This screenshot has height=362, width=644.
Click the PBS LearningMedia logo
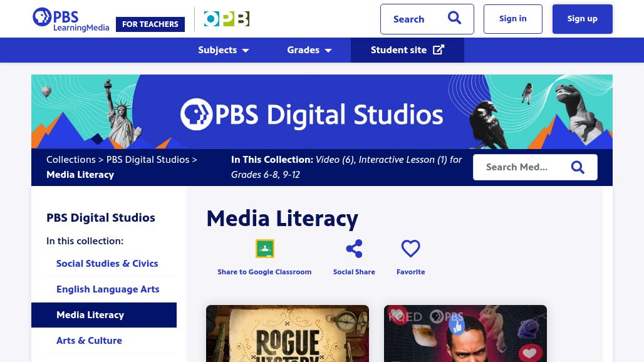(x=71, y=19)
